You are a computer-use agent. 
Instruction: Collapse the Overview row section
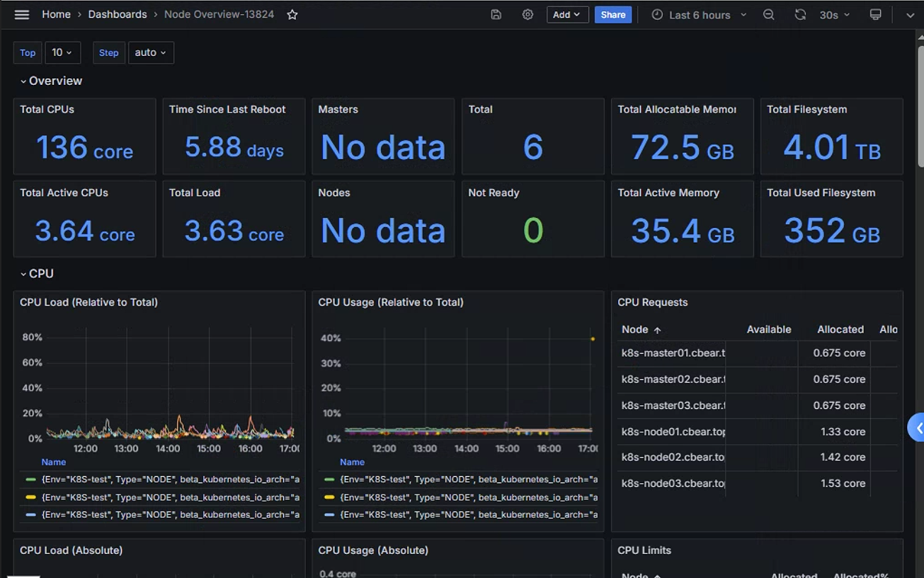51,81
